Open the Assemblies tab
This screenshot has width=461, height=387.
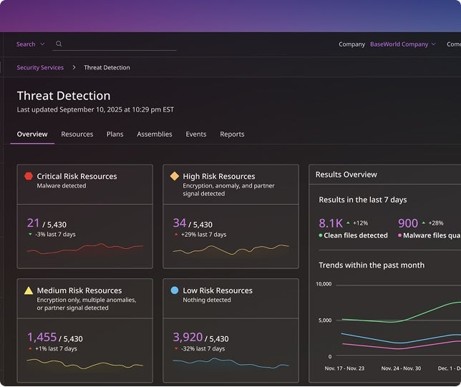pos(154,134)
